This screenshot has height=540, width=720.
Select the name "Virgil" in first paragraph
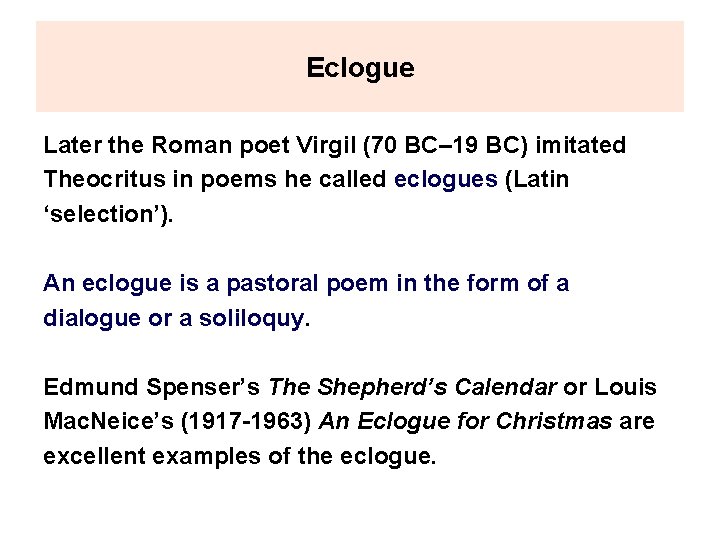[325, 146]
